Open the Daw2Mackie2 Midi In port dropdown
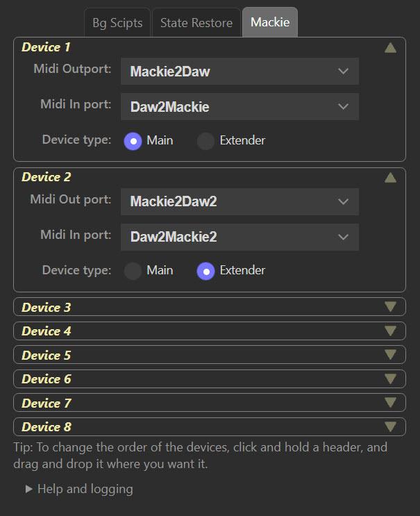The height and width of the screenshot is (516, 420). [240, 237]
